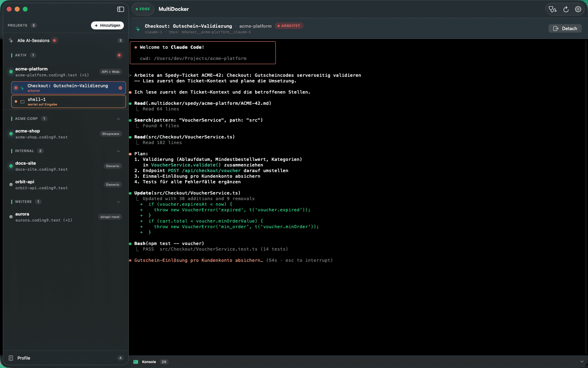588x368 pixels.
Task: Expand the Konsole panel chevron
Action: click(582, 362)
